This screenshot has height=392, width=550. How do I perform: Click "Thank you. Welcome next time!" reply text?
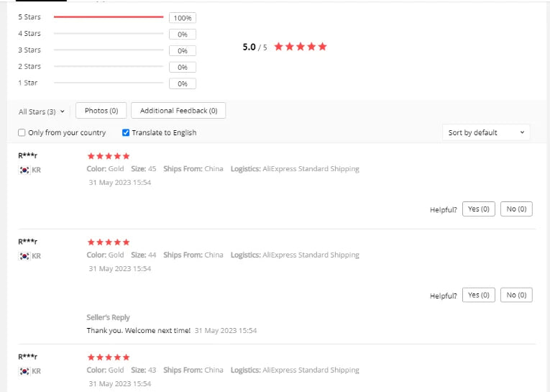tap(139, 331)
